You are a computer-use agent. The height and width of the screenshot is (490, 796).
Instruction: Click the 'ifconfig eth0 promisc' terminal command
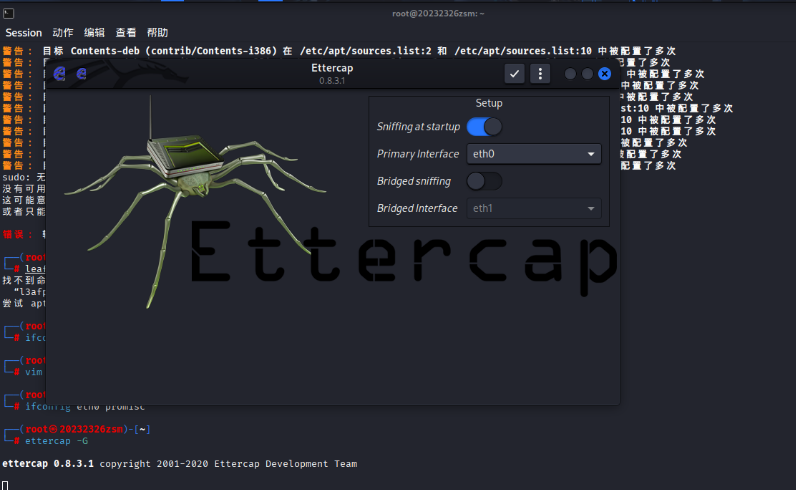point(85,407)
